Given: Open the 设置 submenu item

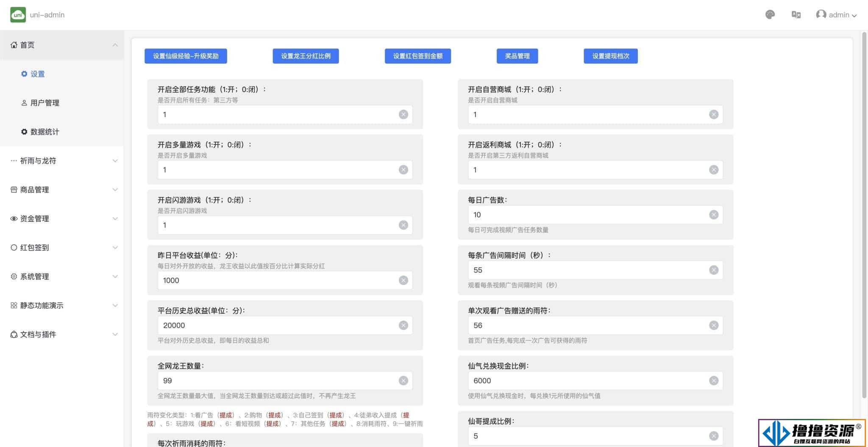Looking at the screenshot, I should pos(62,74).
